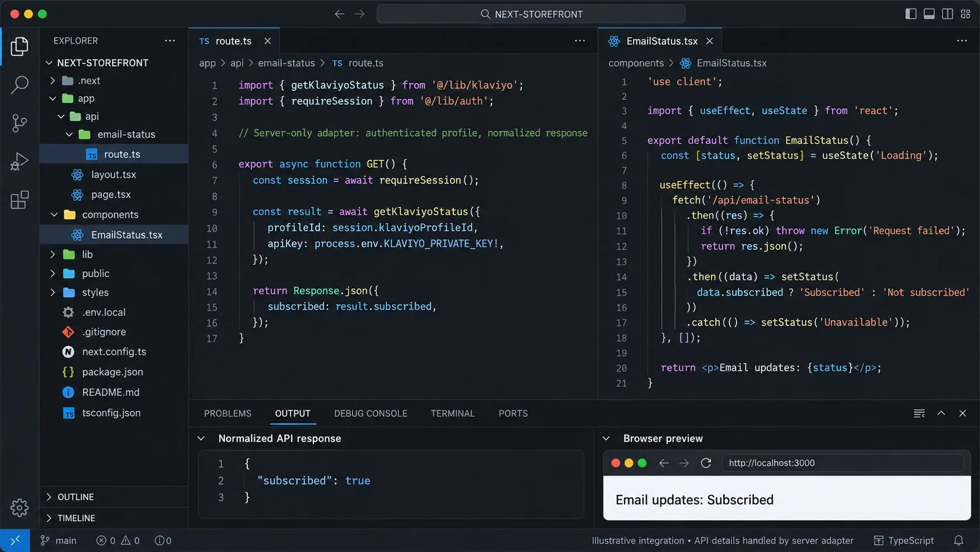Image resolution: width=980 pixels, height=552 pixels.
Task: Open the Search view icon
Action: [19, 84]
